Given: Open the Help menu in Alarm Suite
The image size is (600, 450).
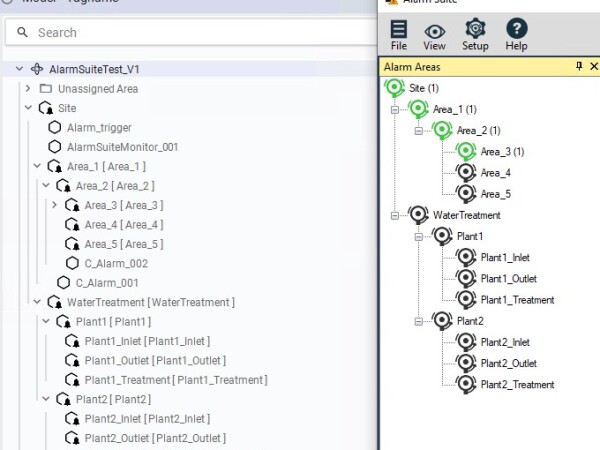Looking at the screenshot, I should click(x=517, y=35).
